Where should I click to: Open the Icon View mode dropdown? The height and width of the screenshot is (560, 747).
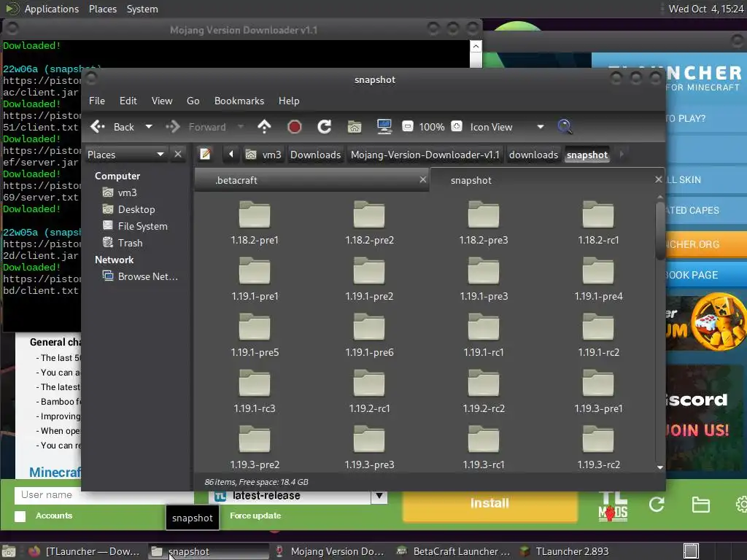coord(506,127)
